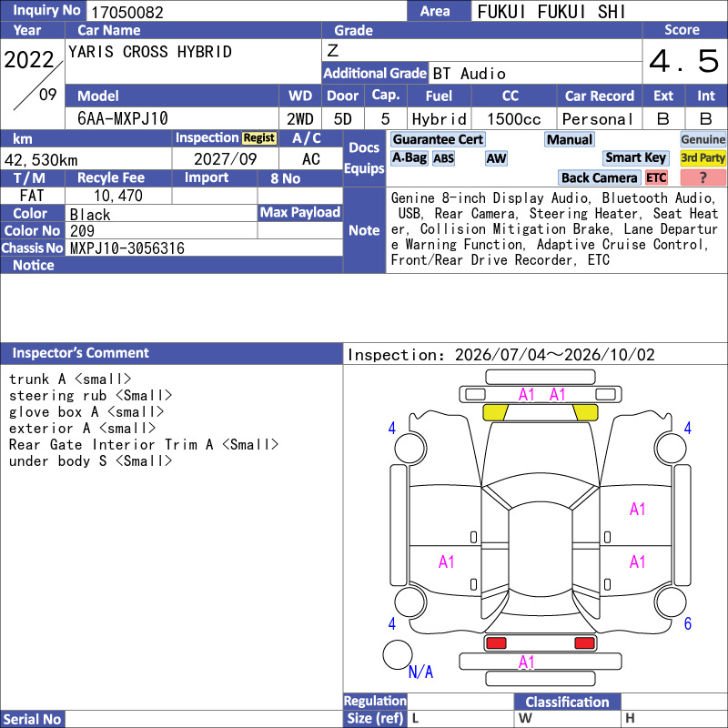Click the score value 4.5
The image size is (728, 728).
coord(684,61)
